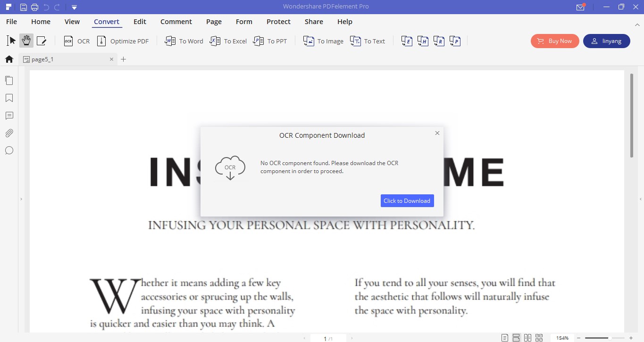This screenshot has width=644, height=342.
Task: Convert the document To HTML
Action: pyautogui.click(x=423, y=41)
